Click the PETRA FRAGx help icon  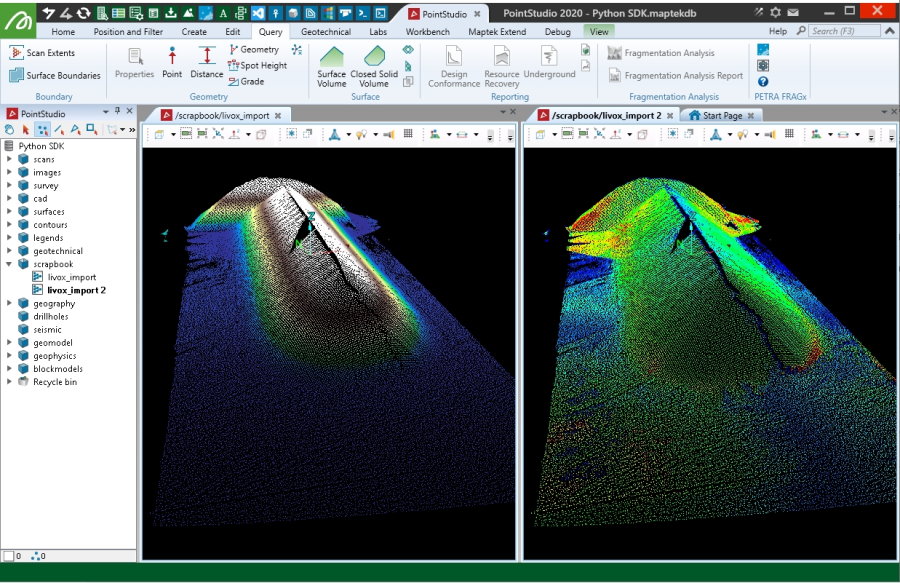click(x=763, y=81)
